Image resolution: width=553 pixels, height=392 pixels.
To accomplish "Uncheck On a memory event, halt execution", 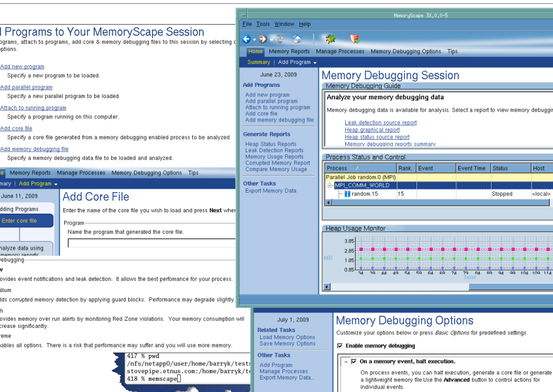I will 354,361.
